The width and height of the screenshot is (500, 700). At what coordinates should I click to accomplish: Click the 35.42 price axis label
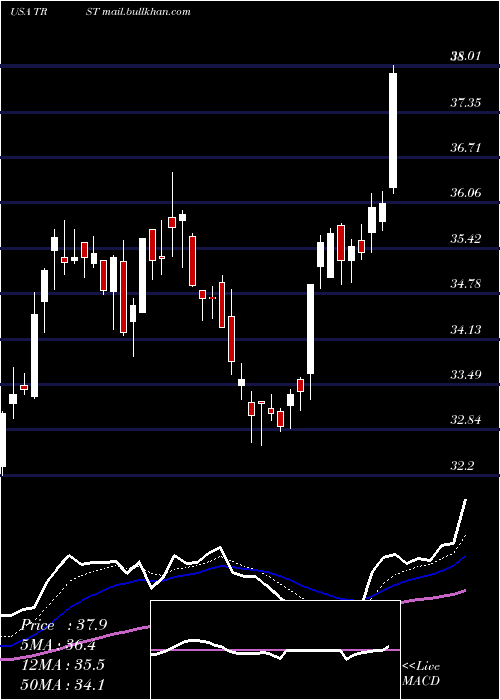coord(466,239)
